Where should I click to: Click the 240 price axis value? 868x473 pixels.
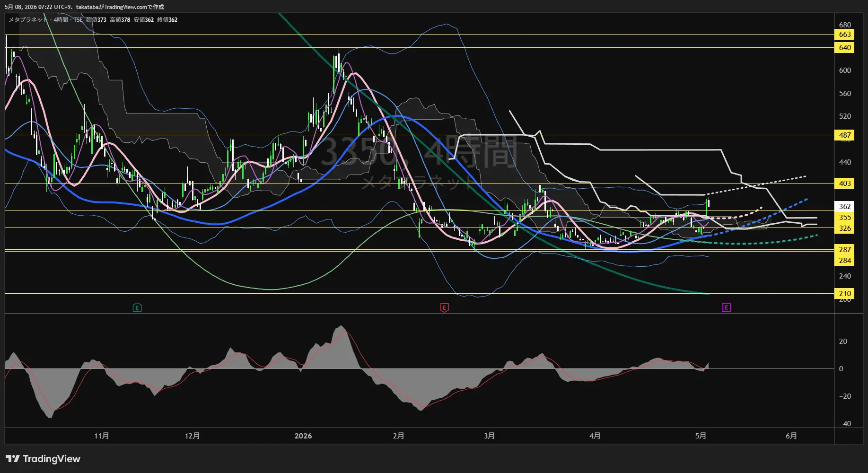pyautogui.click(x=845, y=276)
